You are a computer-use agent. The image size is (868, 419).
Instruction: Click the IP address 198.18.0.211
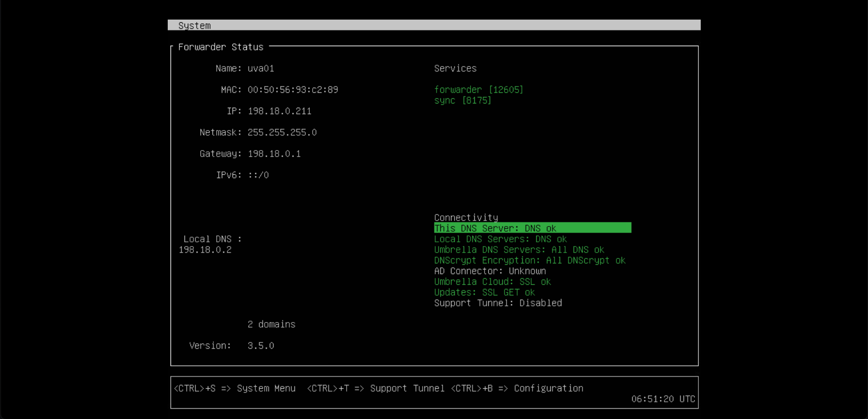[279, 111]
